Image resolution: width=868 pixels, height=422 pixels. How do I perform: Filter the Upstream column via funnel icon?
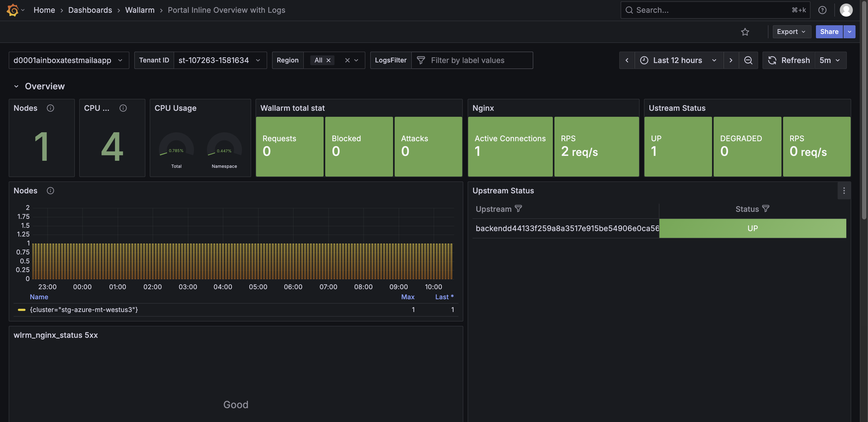click(518, 209)
